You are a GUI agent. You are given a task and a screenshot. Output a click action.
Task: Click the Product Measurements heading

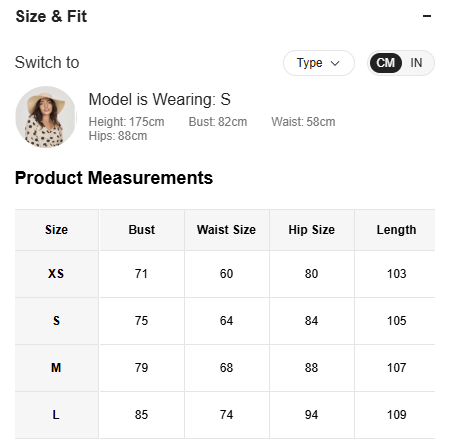pyautogui.click(x=114, y=178)
